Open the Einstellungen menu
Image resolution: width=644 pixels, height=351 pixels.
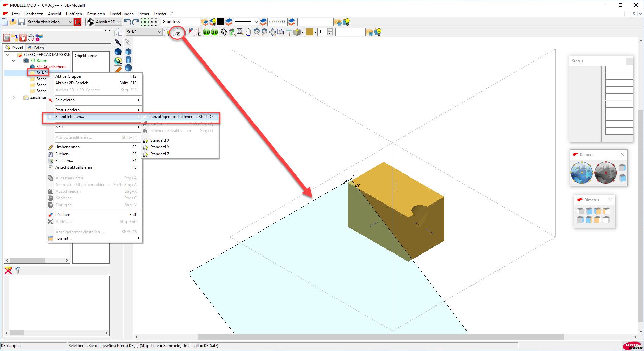coord(122,14)
